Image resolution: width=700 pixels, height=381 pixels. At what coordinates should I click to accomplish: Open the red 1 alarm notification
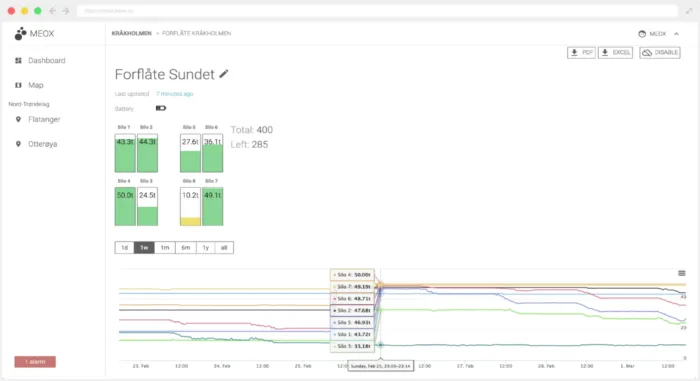pos(35,362)
